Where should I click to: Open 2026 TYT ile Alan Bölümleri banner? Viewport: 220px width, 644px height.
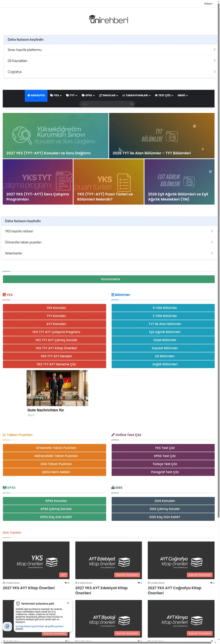point(162,136)
